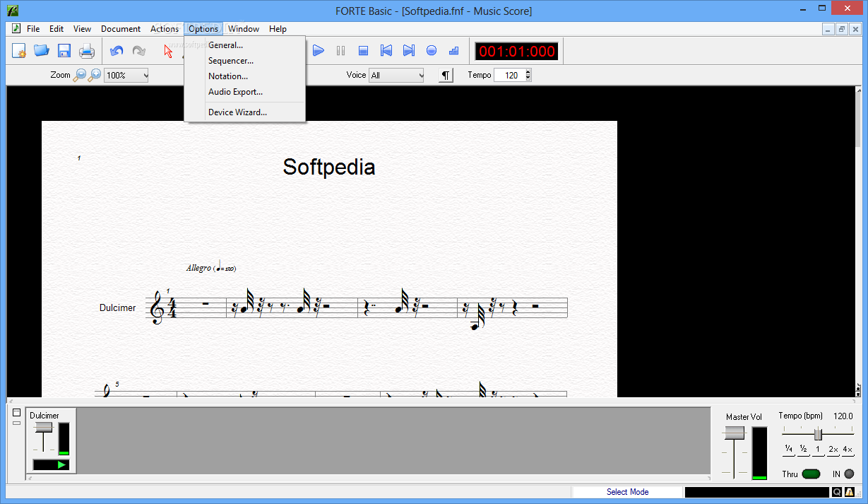Viewport: 868px width, 504px height.
Task: Click the vertical scrollbar up arrow
Action: coord(858,92)
